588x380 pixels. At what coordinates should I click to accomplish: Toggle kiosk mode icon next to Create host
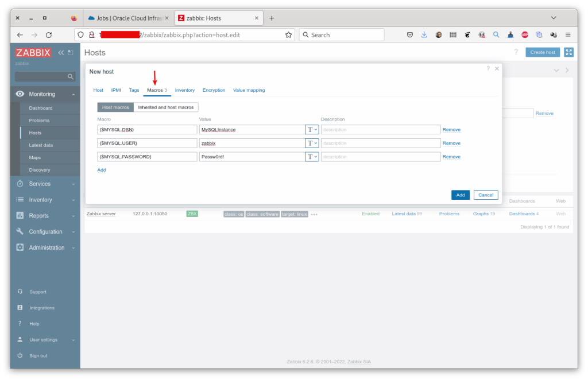click(568, 52)
